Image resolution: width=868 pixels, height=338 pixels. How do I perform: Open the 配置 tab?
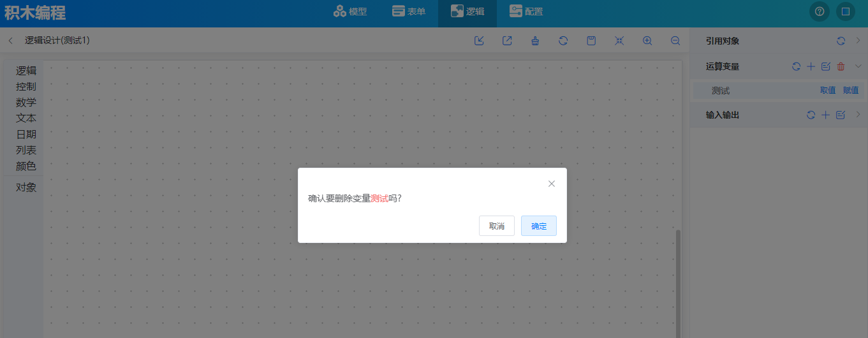pos(526,11)
